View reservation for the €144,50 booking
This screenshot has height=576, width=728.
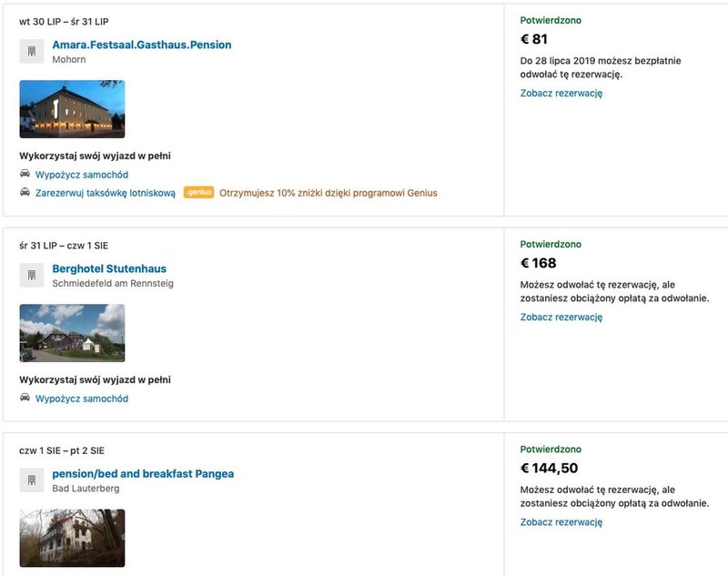tap(561, 522)
